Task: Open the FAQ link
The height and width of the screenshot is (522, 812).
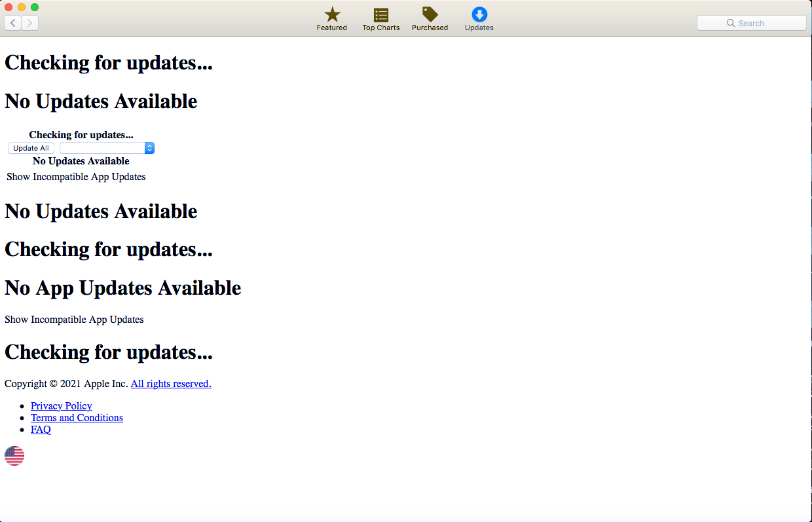Action: [41, 430]
